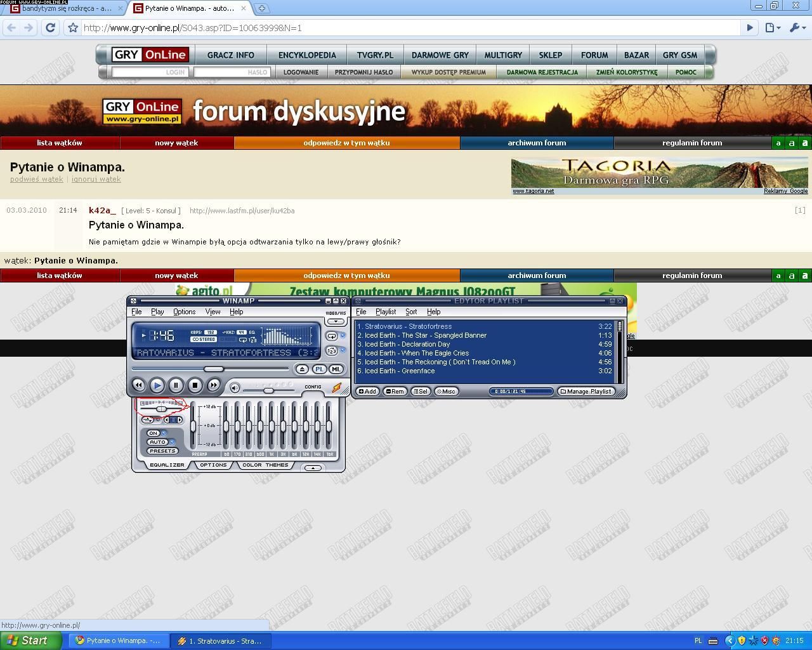The height and width of the screenshot is (650, 812).
Task: Open Winamp's Options menu
Action: (x=184, y=312)
